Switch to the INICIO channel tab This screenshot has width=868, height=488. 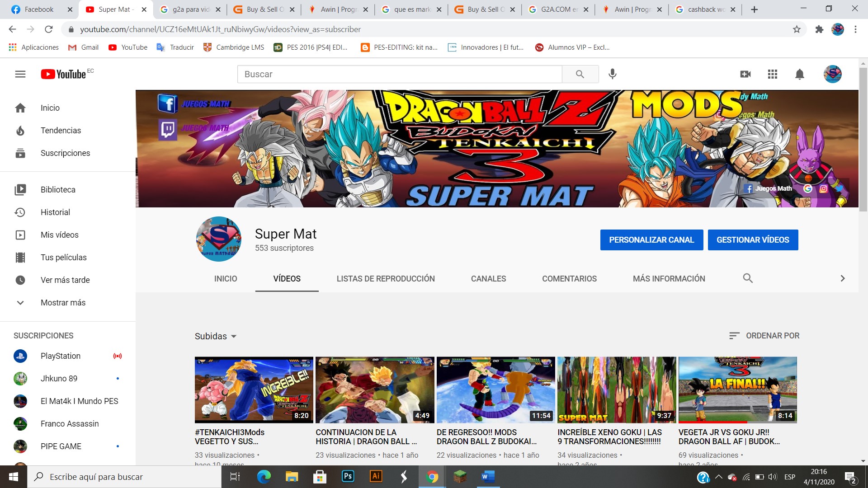point(226,279)
